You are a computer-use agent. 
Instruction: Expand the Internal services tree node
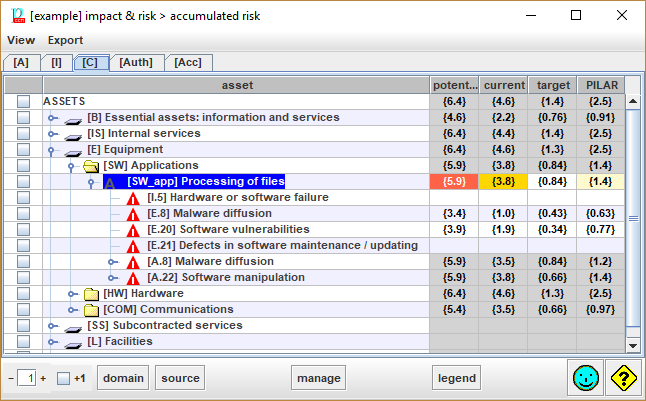[x=54, y=134]
